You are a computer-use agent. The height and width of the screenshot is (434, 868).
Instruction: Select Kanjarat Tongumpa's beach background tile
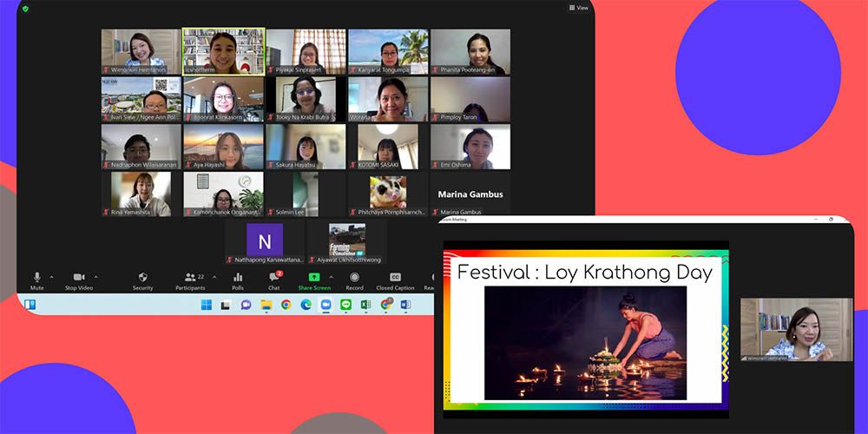[x=389, y=51]
